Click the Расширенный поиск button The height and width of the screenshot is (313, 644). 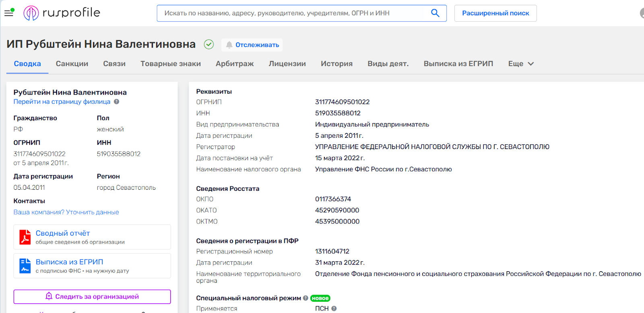495,13
